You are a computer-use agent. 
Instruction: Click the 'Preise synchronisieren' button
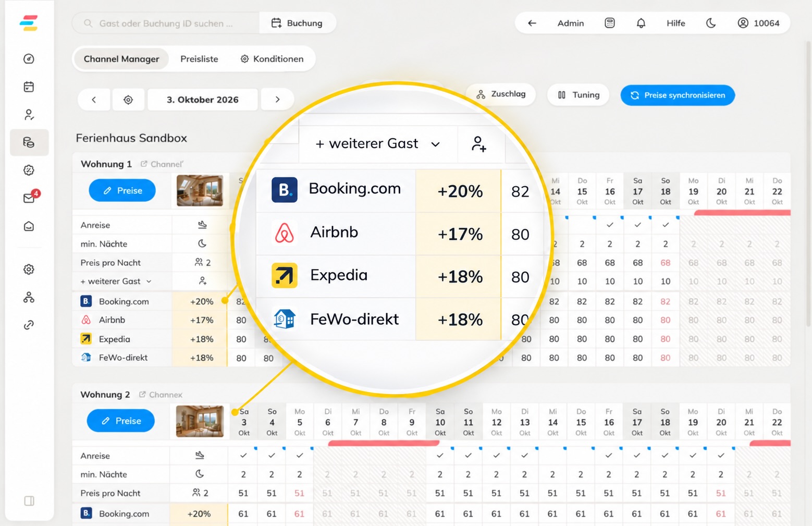(678, 95)
